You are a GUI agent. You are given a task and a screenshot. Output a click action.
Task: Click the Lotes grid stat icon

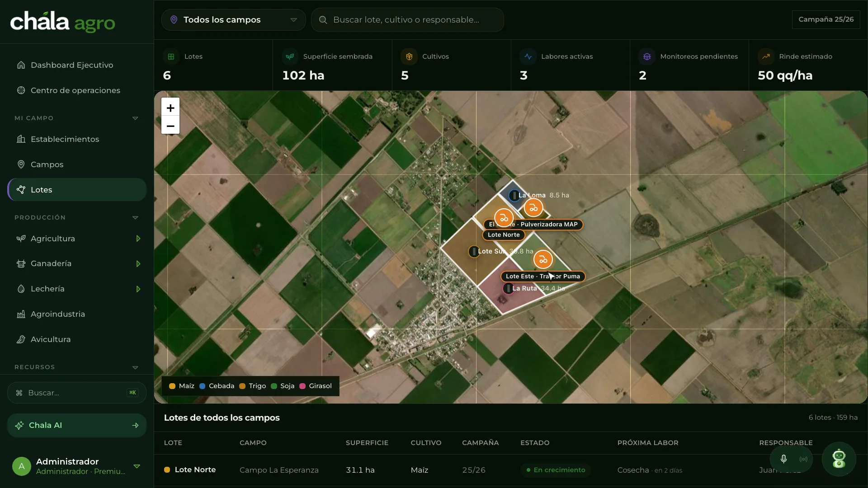point(171,56)
